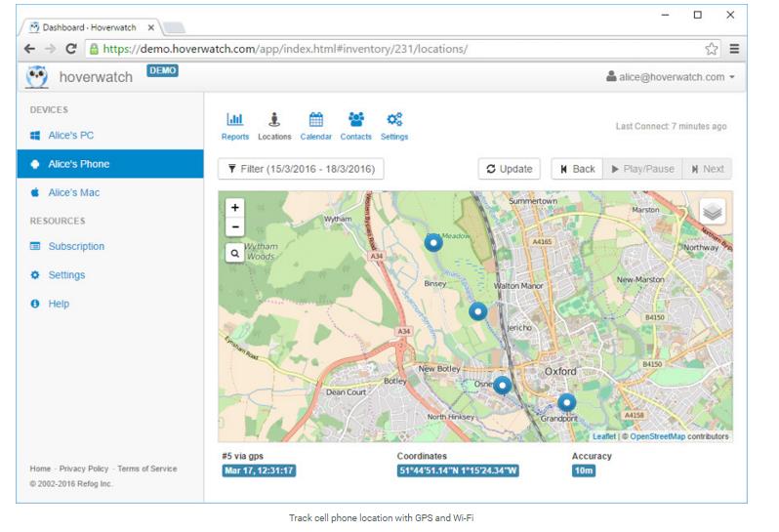Open the Leaflet attribution link

tap(603, 436)
